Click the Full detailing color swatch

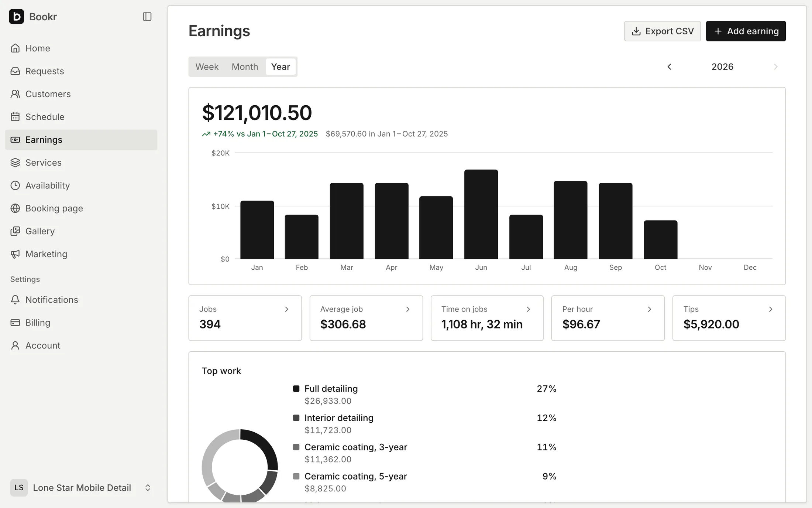(296, 389)
